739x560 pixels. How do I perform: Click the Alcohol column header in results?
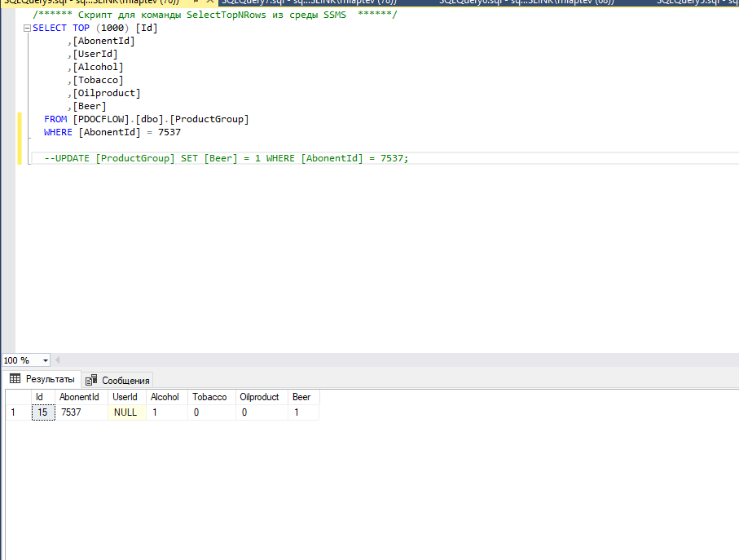pyautogui.click(x=167, y=397)
